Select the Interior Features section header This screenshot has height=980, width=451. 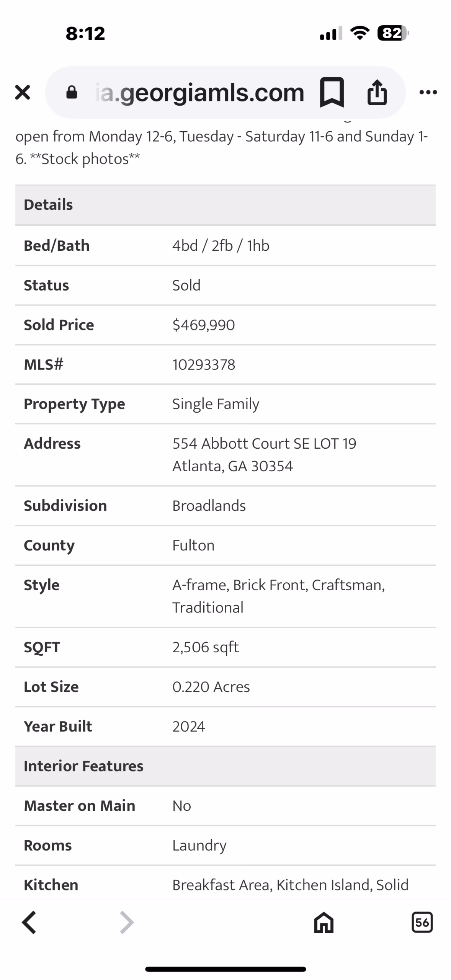225,766
